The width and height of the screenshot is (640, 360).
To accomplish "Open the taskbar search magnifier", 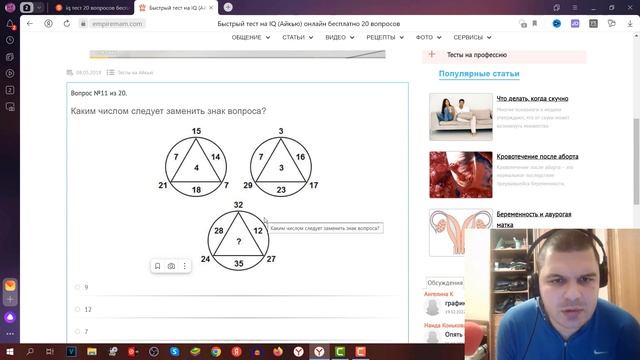I will click(x=30, y=351).
